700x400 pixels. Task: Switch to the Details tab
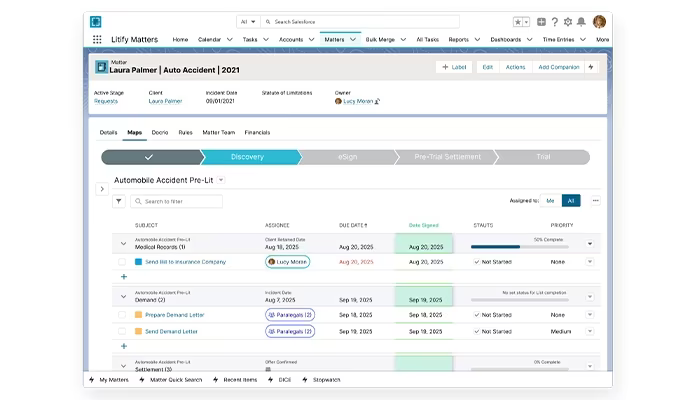[108, 133]
